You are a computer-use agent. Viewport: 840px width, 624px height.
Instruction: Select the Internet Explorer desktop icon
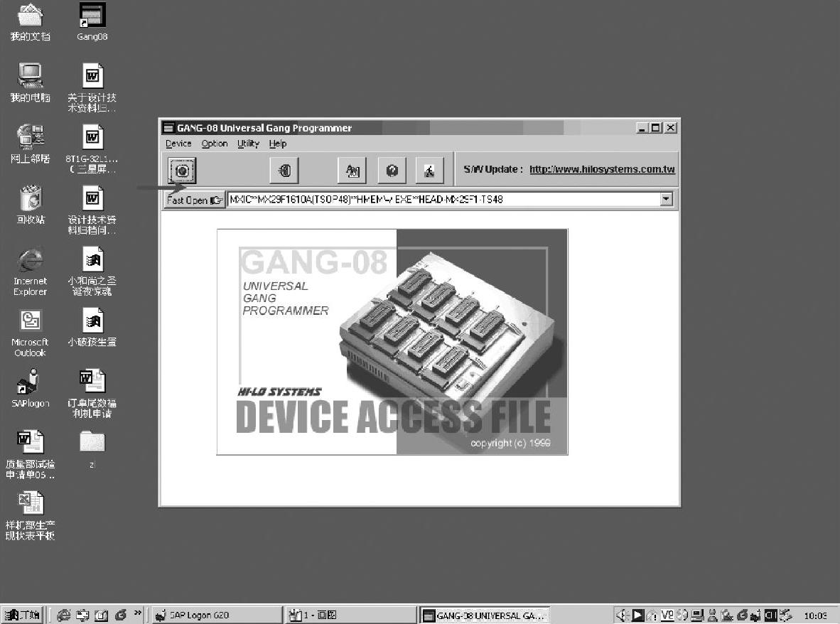[31, 272]
